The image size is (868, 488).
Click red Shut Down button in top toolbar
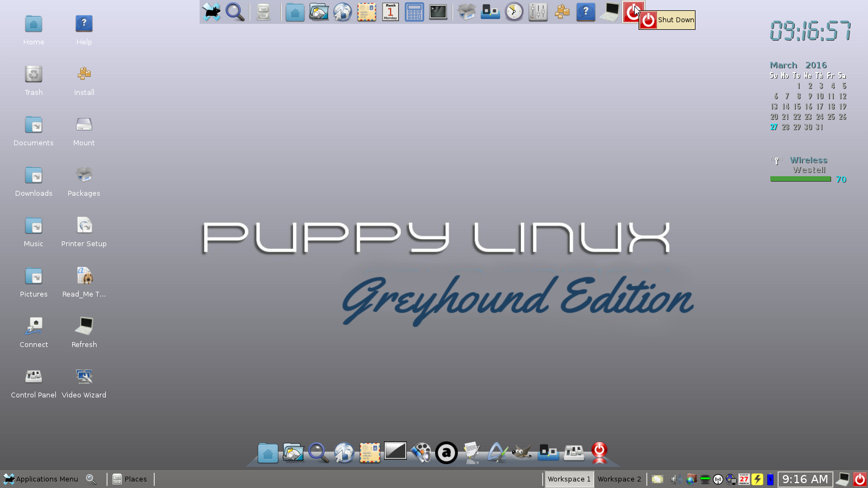[633, 12]
